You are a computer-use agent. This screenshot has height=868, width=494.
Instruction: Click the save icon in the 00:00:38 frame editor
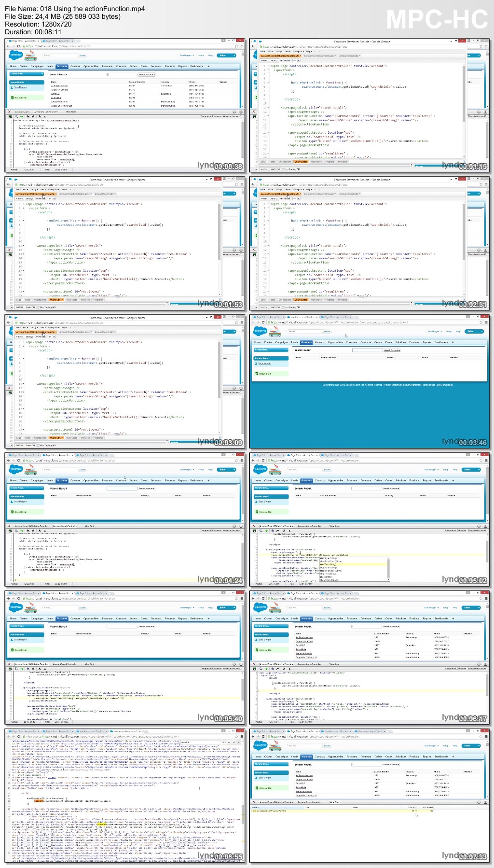click(10, 116)
